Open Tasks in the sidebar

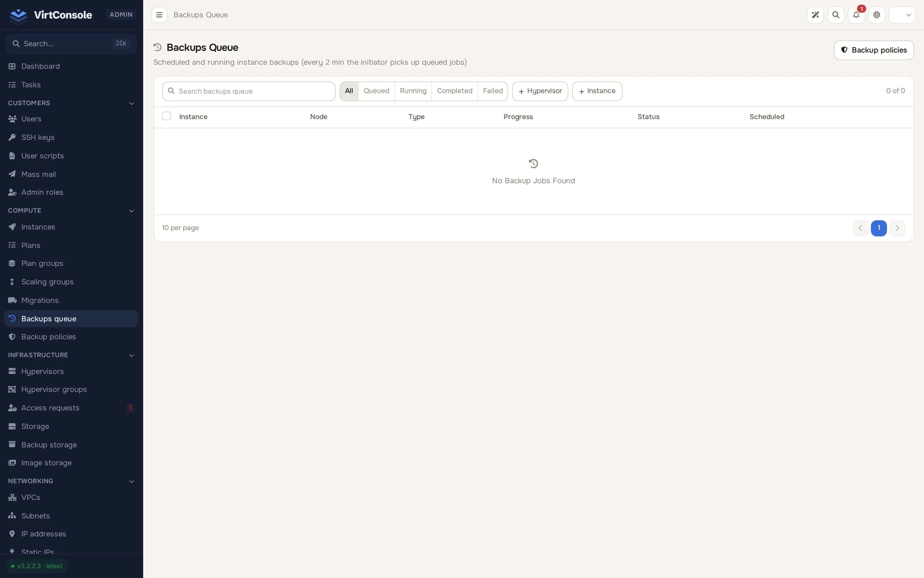tap(71, 84)
